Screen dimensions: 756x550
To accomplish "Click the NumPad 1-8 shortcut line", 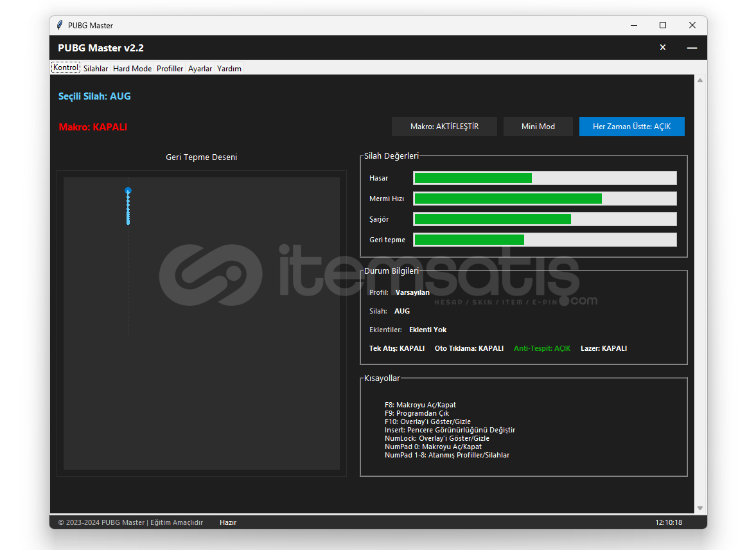I will [x=447, y=455].
